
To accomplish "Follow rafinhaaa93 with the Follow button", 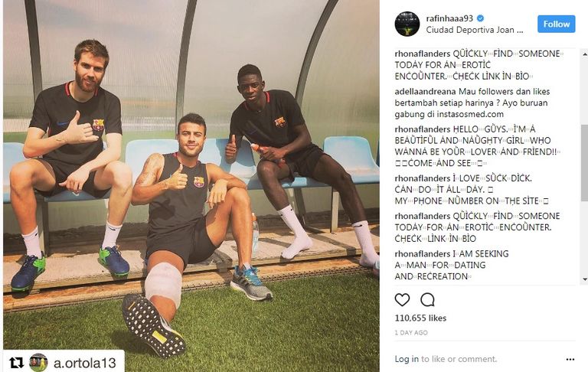I will (556, 24).
